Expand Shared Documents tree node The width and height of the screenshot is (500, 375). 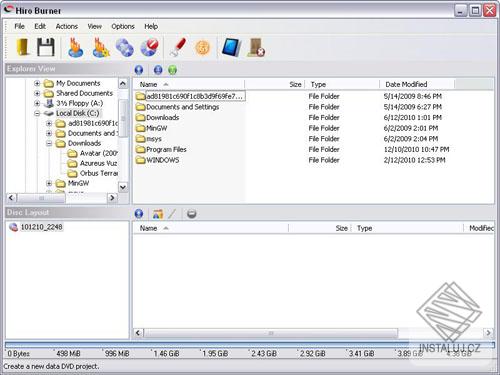[37, 93]
